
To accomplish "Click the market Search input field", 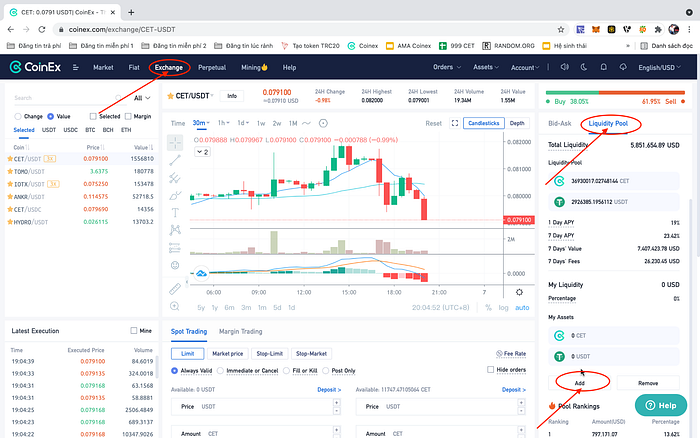I will [x=68, y=98].
